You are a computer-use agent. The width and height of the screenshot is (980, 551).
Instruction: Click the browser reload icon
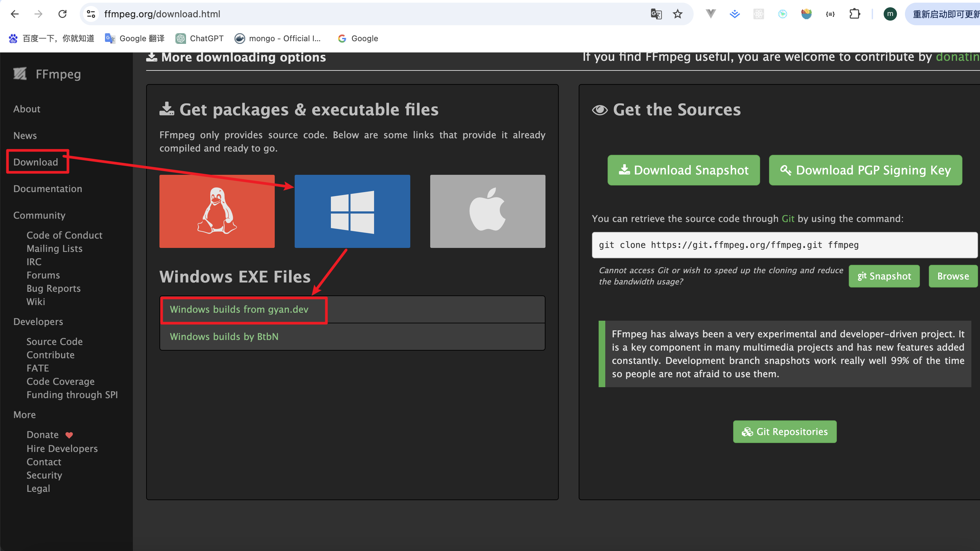pyautogui.click(x=62, y=14)
